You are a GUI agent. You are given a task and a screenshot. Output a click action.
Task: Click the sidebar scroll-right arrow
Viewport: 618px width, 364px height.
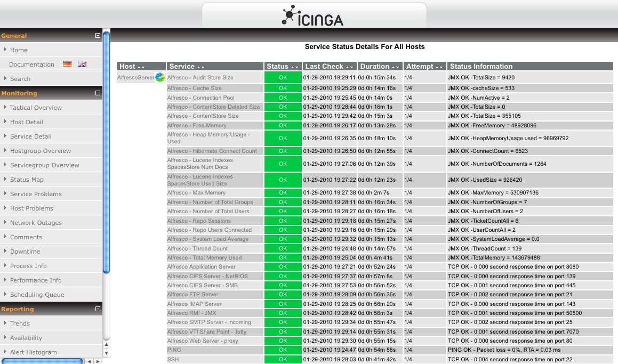98,361
